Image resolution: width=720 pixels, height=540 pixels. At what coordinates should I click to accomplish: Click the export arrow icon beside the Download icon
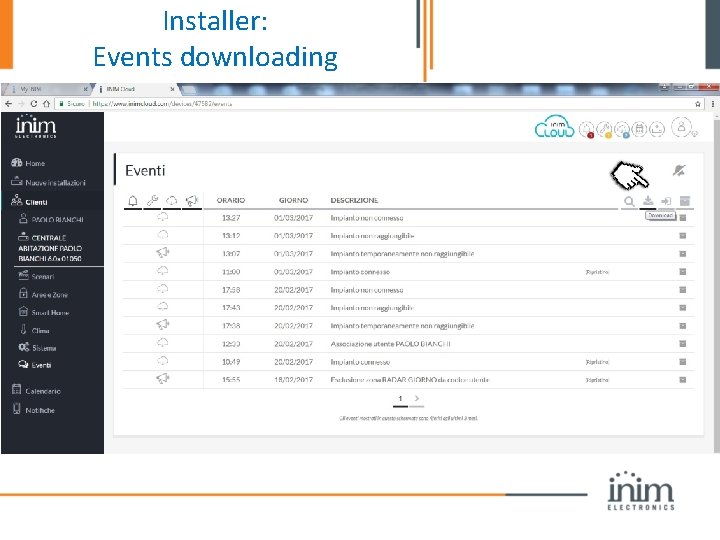666,201
